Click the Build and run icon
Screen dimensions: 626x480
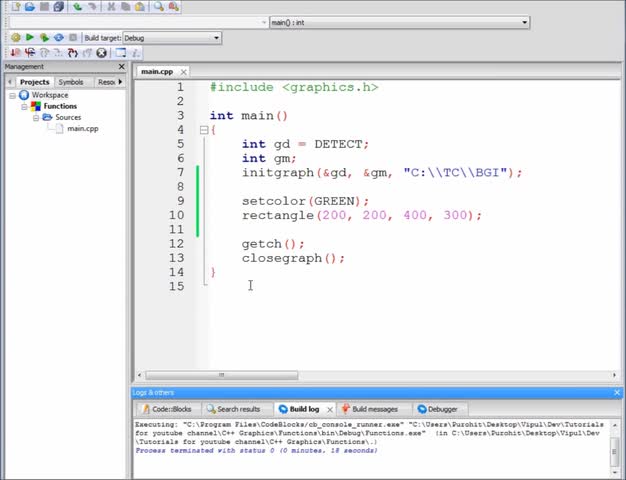click(44, 38)
